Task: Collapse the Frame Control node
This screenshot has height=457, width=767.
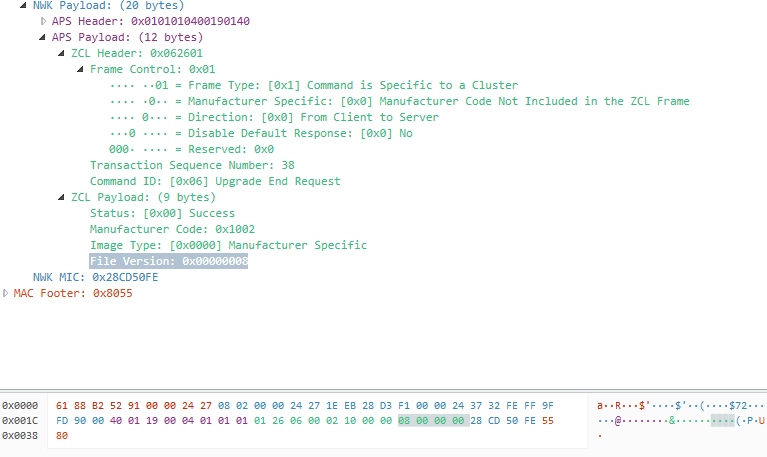Action: (x=80, y=69)
